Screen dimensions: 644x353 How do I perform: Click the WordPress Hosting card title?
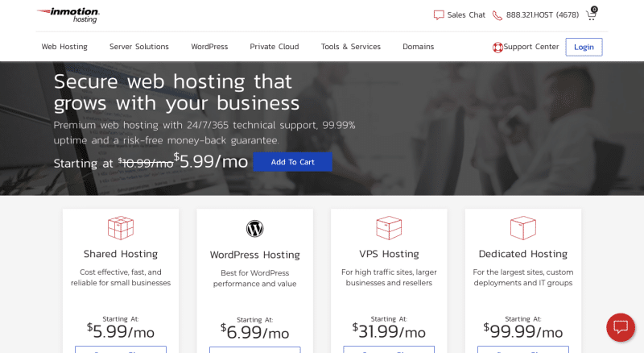coord(254,255)
